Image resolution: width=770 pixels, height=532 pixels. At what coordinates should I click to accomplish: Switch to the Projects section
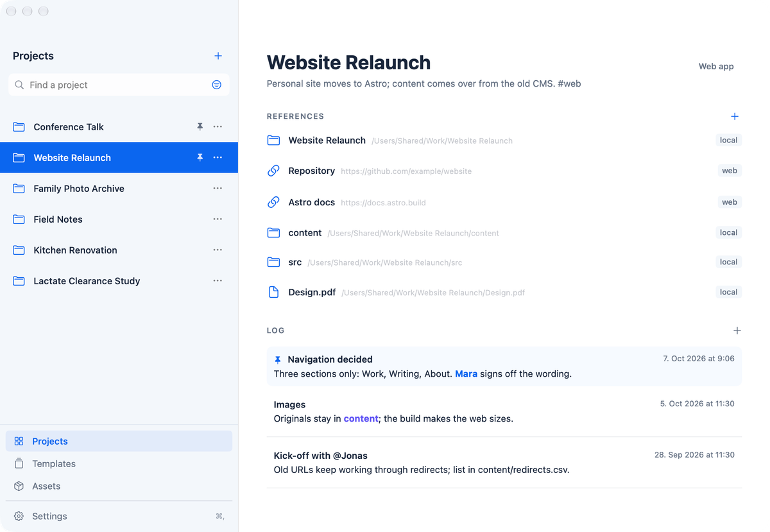tap(119, 441)
